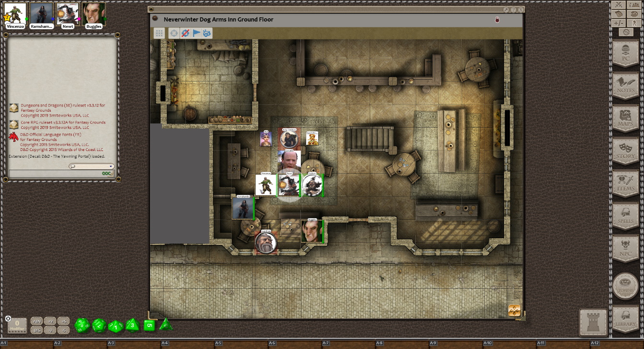
Task: Click the blue flag map tool
Action: [196, 33]
